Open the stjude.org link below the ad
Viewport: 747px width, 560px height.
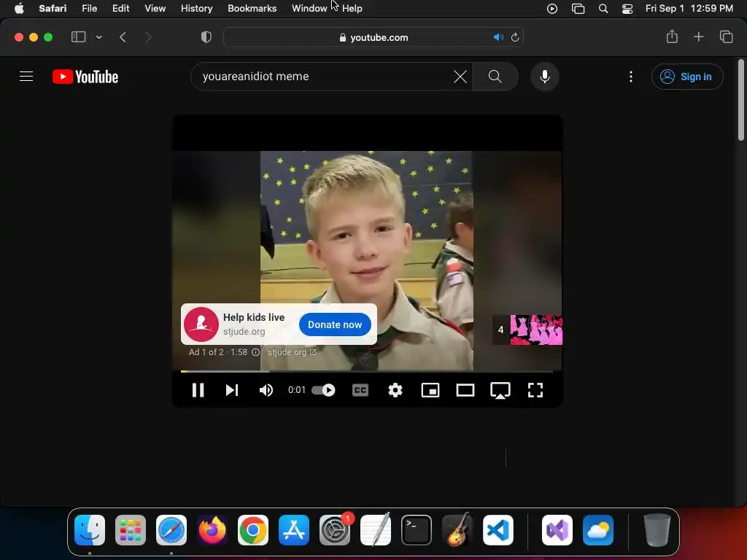(x=292, y=352)
